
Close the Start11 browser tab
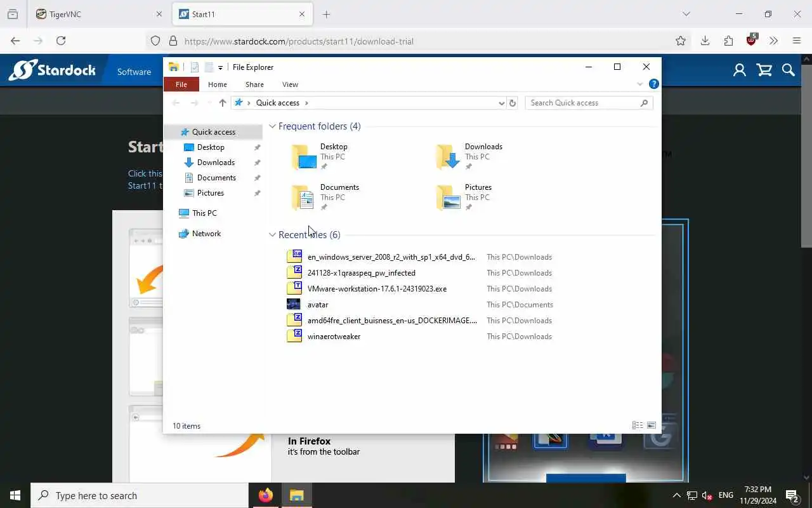[x=302, y=14]
